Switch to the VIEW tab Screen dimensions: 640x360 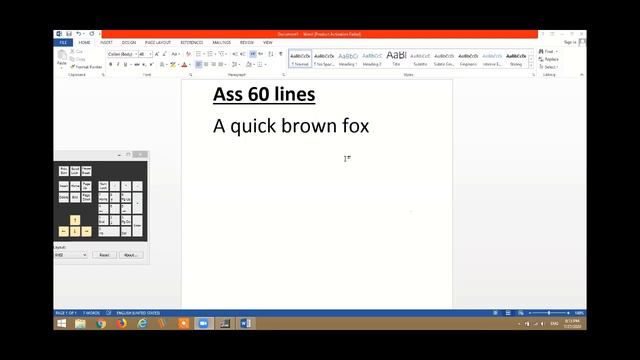[x=268, y=42]
